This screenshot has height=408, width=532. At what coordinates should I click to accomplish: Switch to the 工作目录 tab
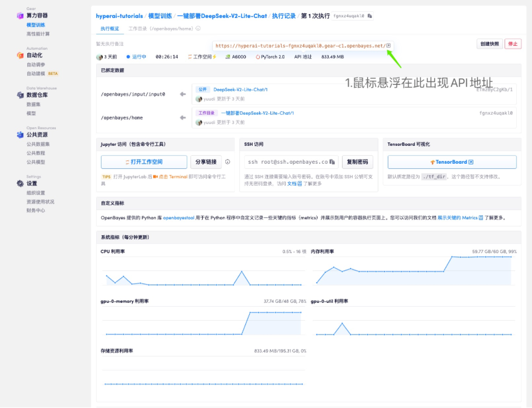160,29
